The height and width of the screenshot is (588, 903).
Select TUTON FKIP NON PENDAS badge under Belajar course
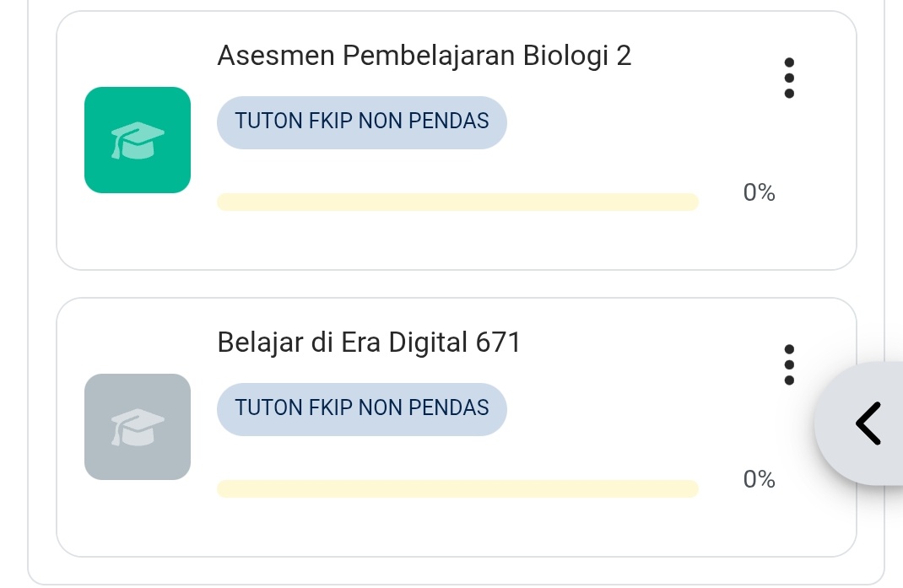(362, 408)
